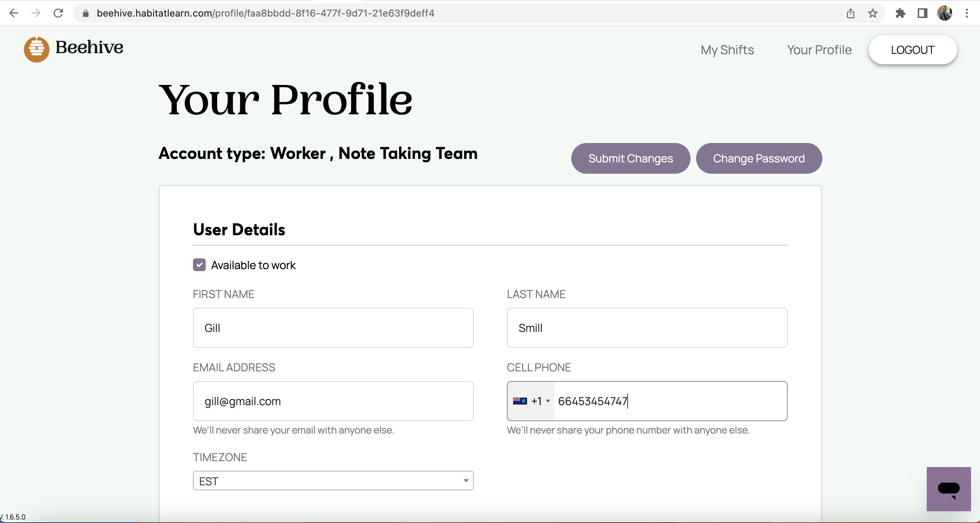Select the Your Profile navigation item
The image size is (980, 523).
[819, 50]
